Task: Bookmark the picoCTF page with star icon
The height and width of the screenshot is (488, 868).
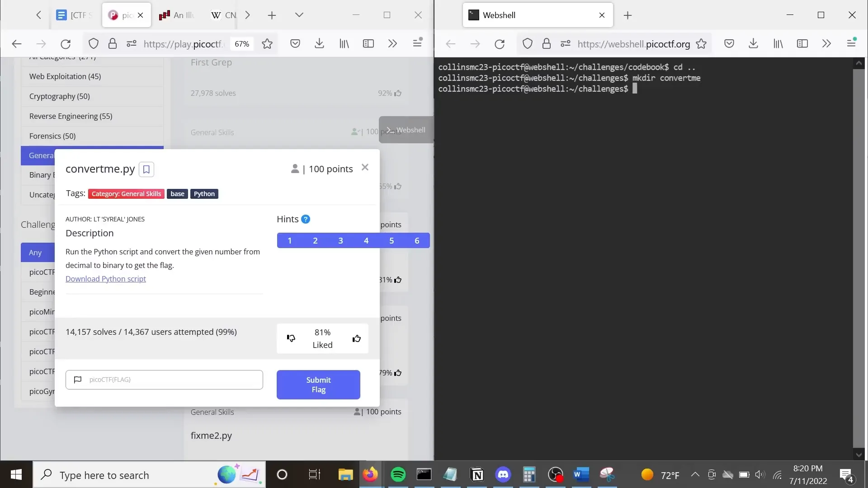Action: (x=267, y=44)
